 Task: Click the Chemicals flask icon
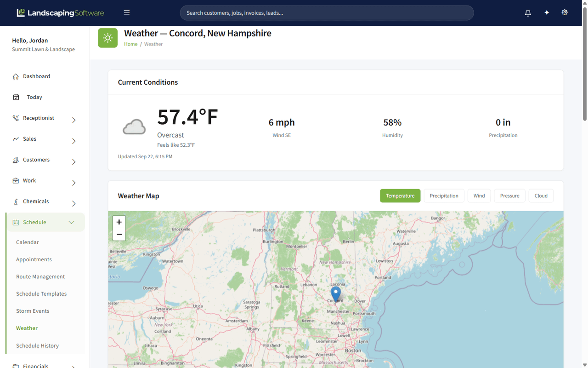pos(16,201)
